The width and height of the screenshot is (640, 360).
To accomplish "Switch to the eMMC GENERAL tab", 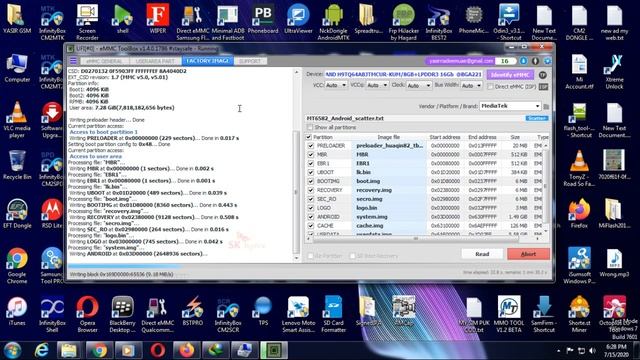I will point(104,61).
